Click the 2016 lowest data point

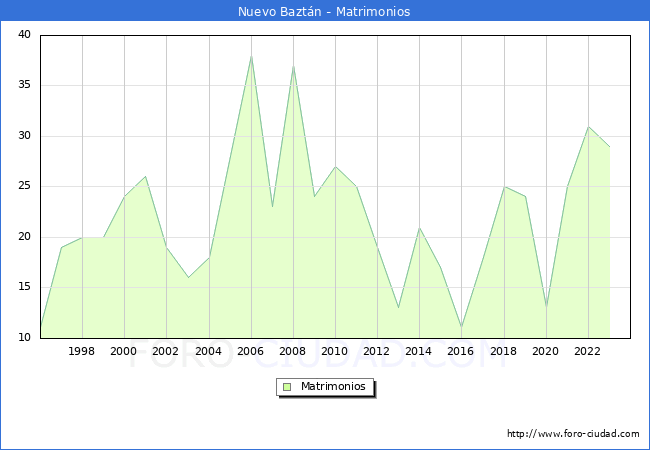461,327
